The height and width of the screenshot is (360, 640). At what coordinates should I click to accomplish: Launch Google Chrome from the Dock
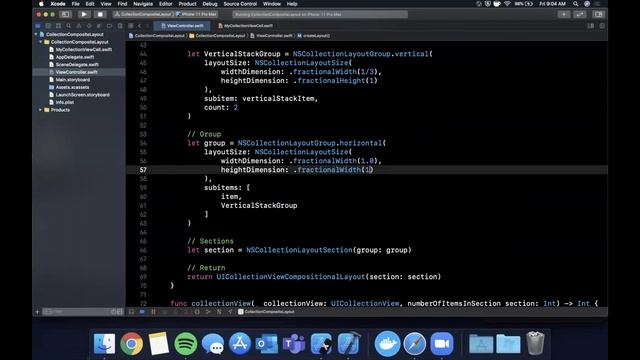131,343
